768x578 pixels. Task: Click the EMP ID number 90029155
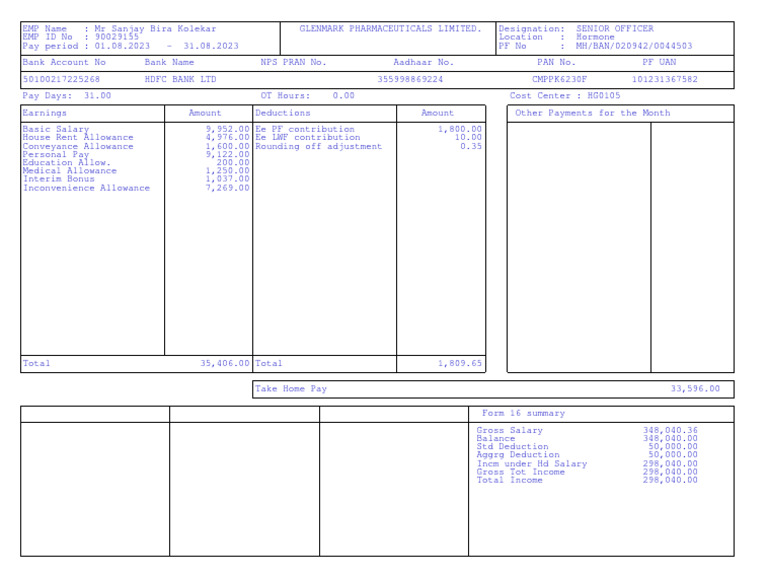pyautogui.click(x=117, y=37)
